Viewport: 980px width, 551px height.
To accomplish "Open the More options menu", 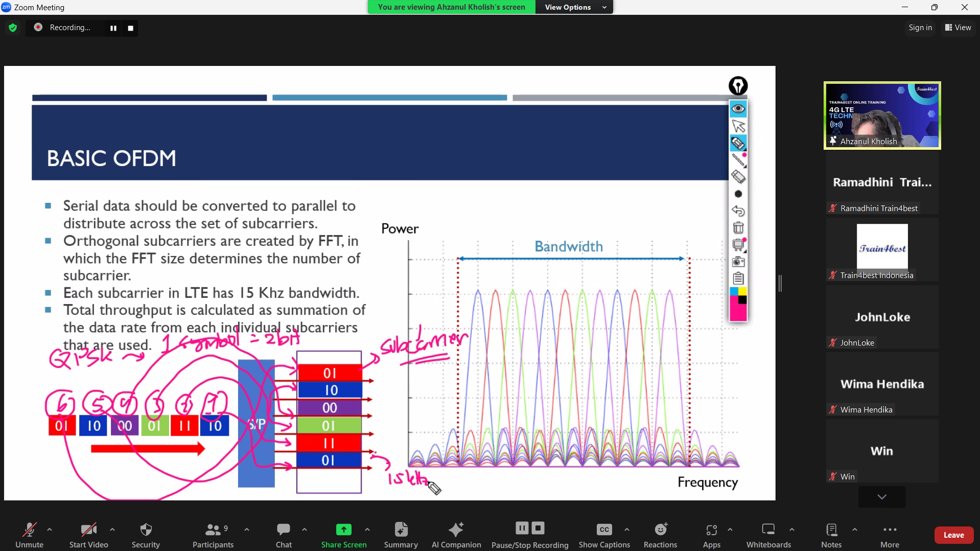I will (x=889, y=534).
